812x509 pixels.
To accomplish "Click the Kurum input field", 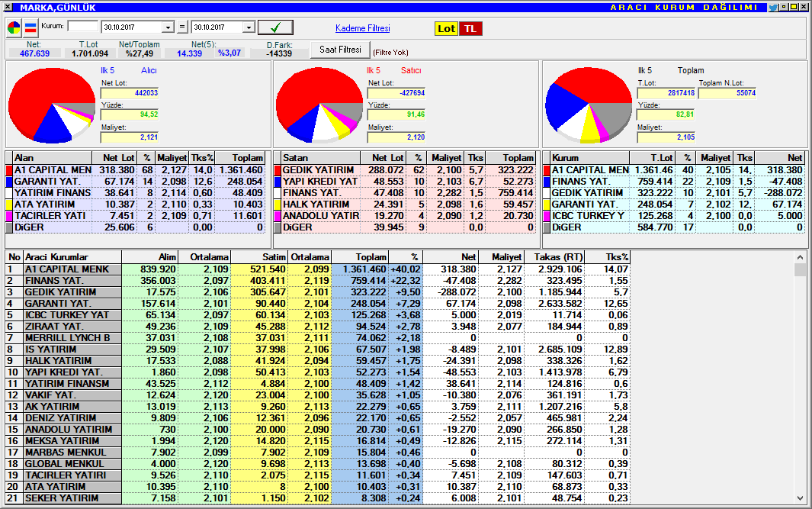I will (83, 27).
